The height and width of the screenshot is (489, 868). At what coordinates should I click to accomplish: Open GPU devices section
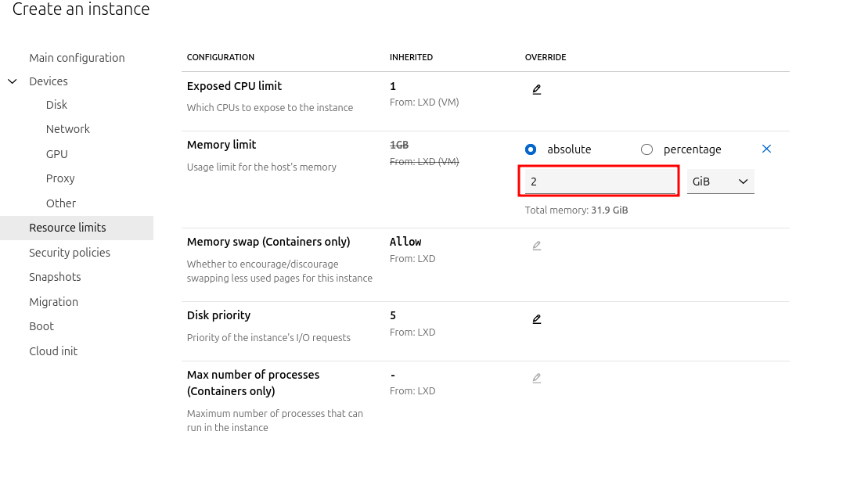(x=56, y=154)
